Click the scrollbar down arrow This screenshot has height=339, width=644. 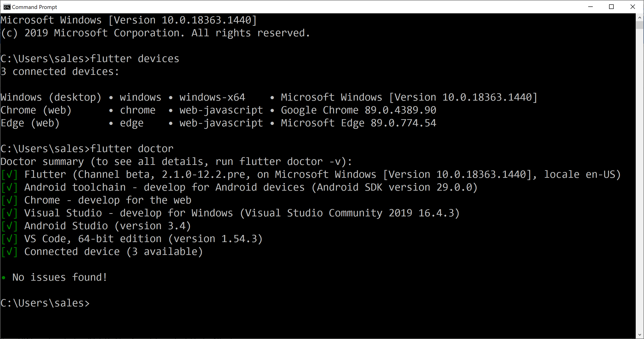(x=639, y=334)
